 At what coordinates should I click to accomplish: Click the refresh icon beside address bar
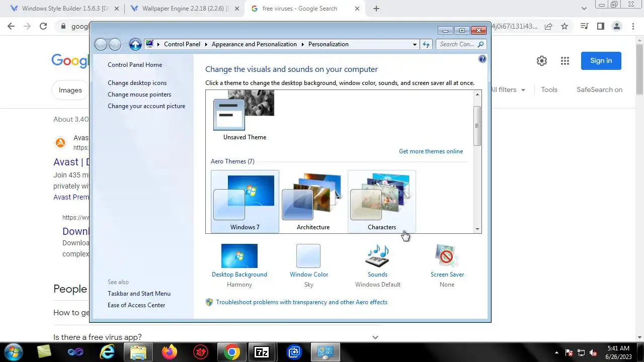[426, 44]
